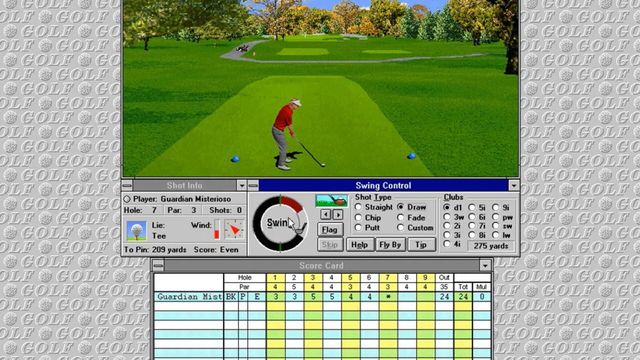Open Help from Swing Control

click(x=360, y=244)
